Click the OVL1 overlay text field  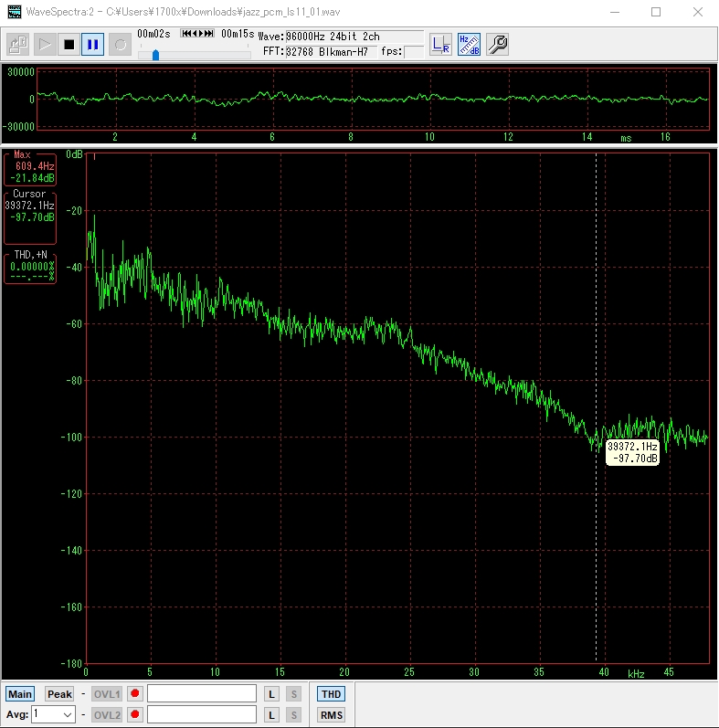(202, 694)
